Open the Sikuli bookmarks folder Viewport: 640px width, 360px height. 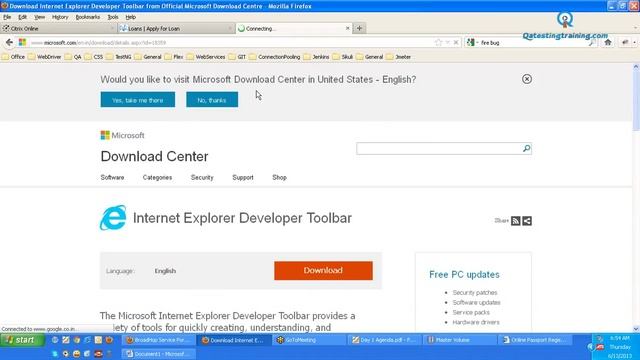pyautogui.click(x=343, y=57)
